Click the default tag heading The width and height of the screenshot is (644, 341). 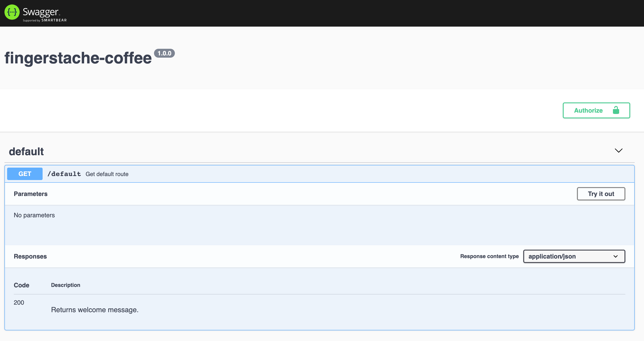tap(26, 151)
